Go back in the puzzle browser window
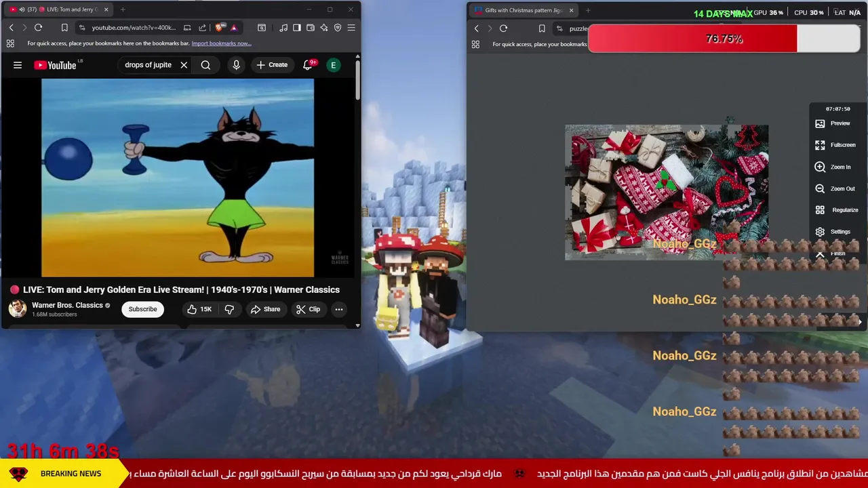This screenshot has width=868, height=488. tap(476, 28)
